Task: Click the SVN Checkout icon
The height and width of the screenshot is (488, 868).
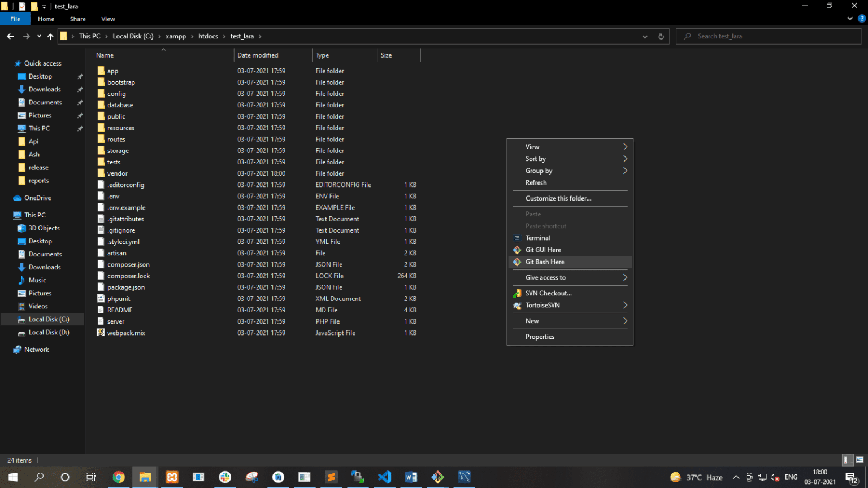Action: [x=517, y=294]
